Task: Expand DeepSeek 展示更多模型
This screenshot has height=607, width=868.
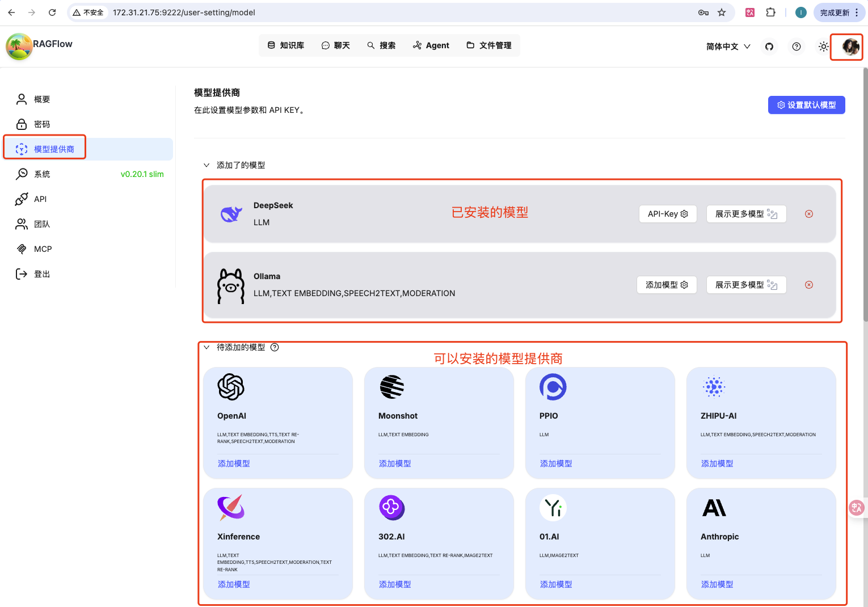Action: point(746,214)
